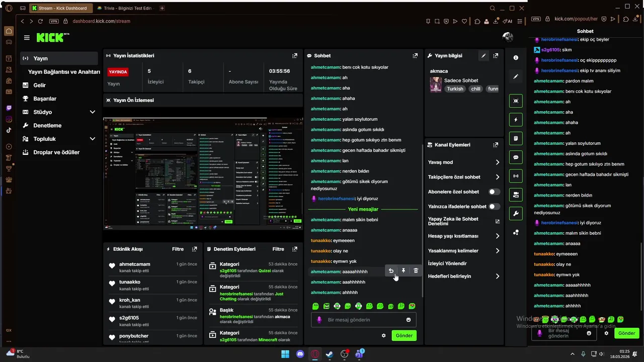Image resolution: width=644 pixels, height=362 pixels.
Task: Open Hesap yaşı kısıtlaması settings
Action: click(464, 236)
